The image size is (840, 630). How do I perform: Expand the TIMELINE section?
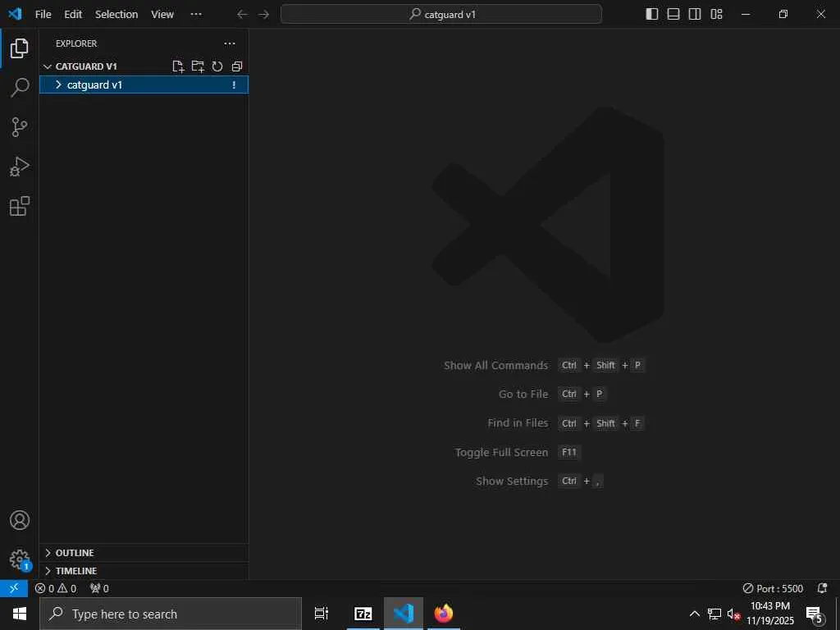tap(144, 571)
